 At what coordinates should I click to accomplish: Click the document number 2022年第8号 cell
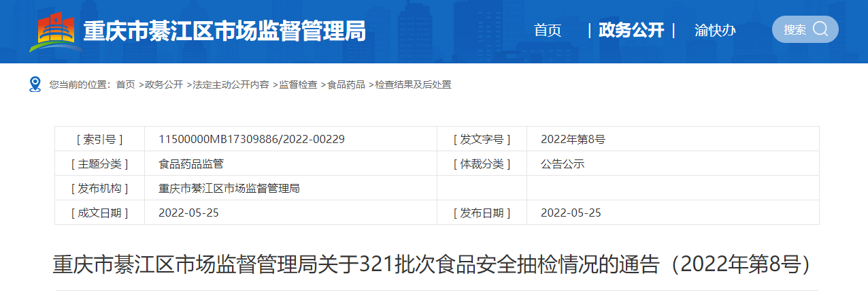(x=573, y=139)
